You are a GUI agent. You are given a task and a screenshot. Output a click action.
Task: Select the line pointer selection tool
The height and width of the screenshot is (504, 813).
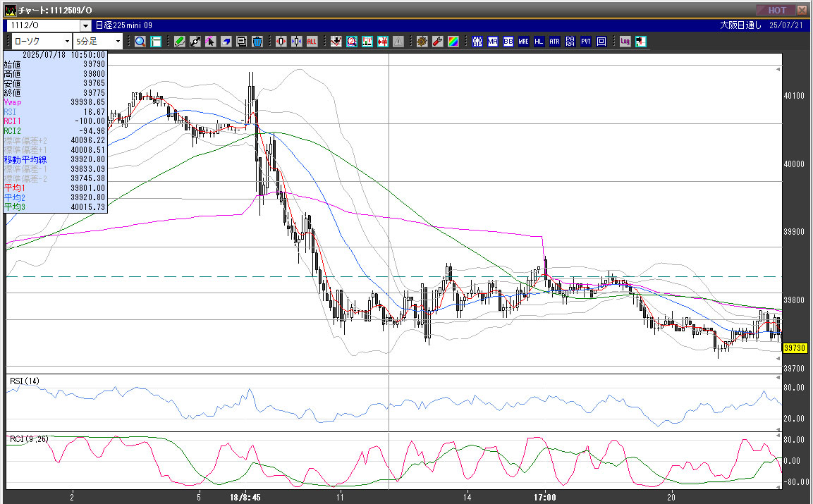click(210, 42)
